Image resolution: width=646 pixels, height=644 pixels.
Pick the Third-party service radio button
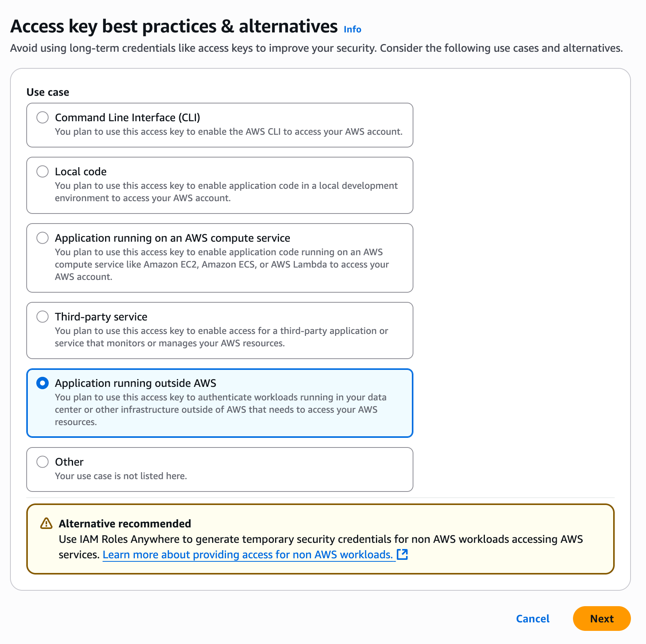pyautogui.click(x=42, y=317)
